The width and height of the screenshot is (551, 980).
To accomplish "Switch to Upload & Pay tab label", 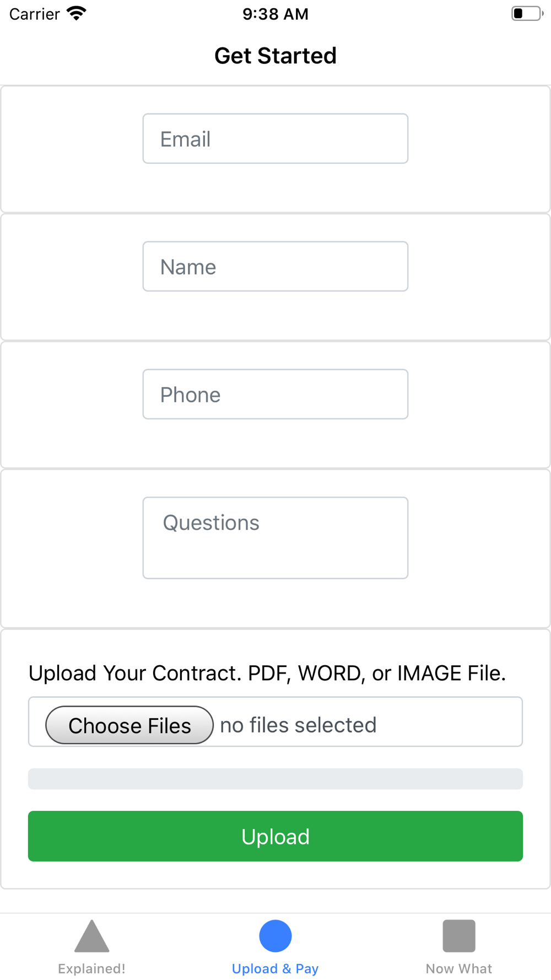I will point(275,968).
